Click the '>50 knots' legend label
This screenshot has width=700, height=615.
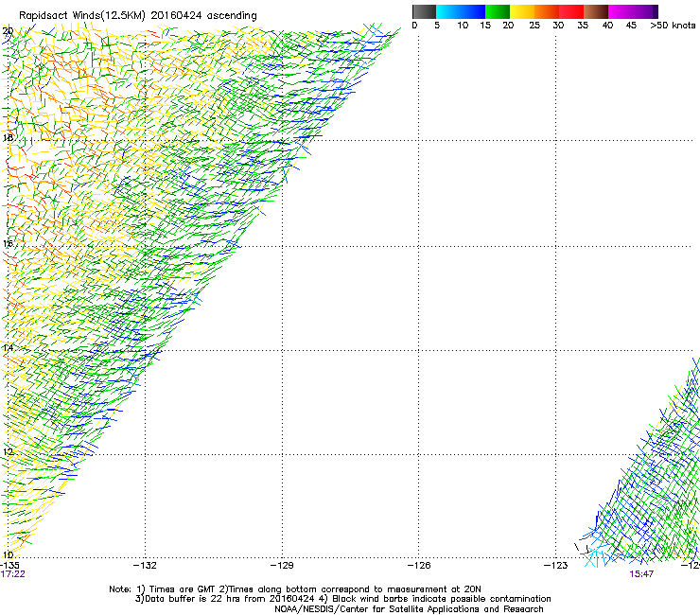tap(673, 26)
